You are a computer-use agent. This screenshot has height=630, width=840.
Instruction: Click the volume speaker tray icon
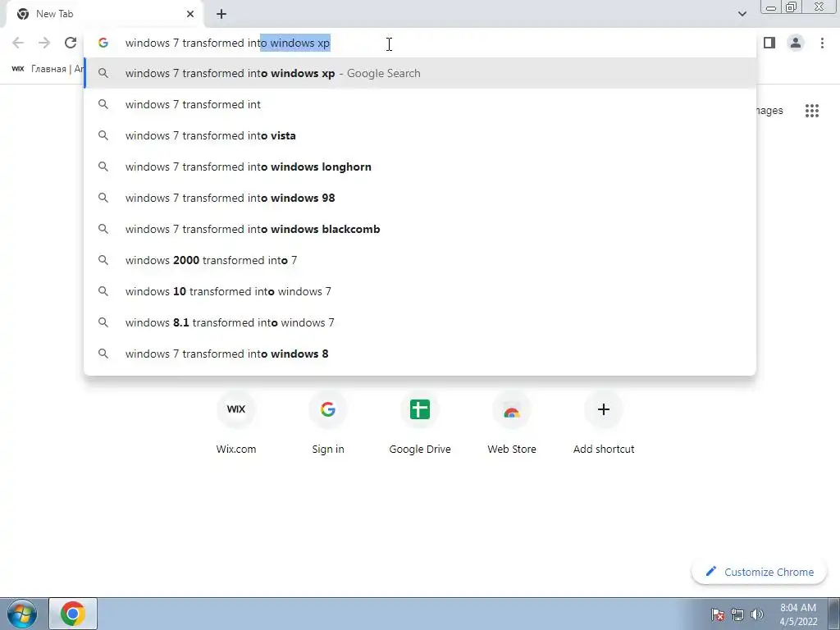click(x=756, y=614)
